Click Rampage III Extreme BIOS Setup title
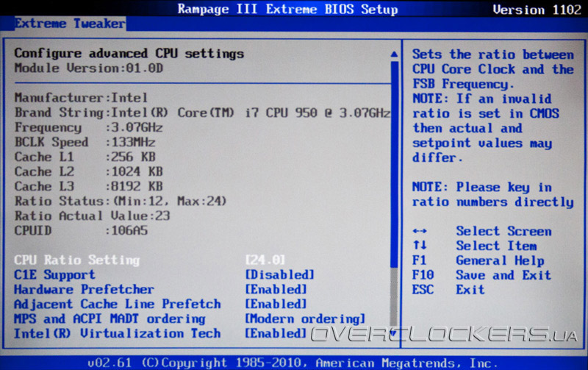The width and height of the screenshot is (588, 370). pos(287,9)
